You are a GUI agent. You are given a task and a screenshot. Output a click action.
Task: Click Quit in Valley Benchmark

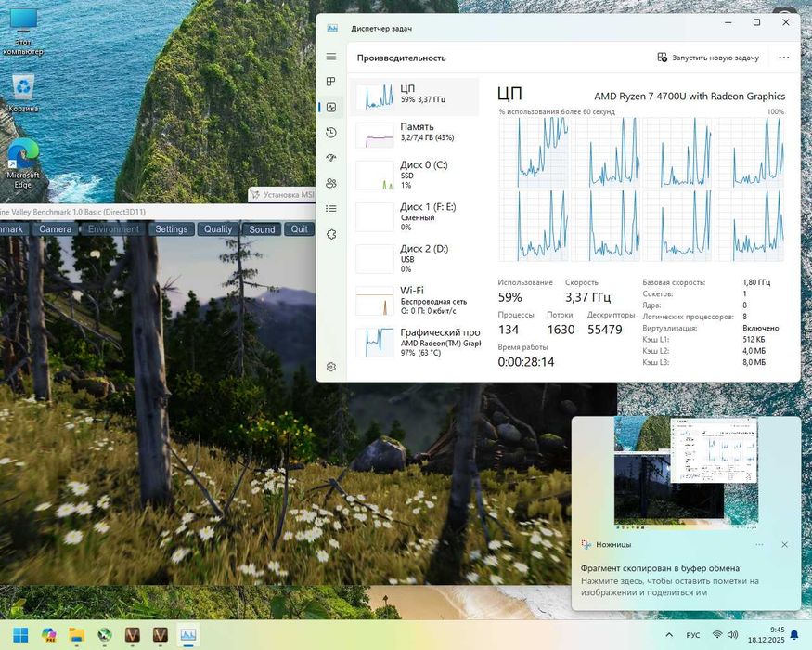tap(300, 229)
